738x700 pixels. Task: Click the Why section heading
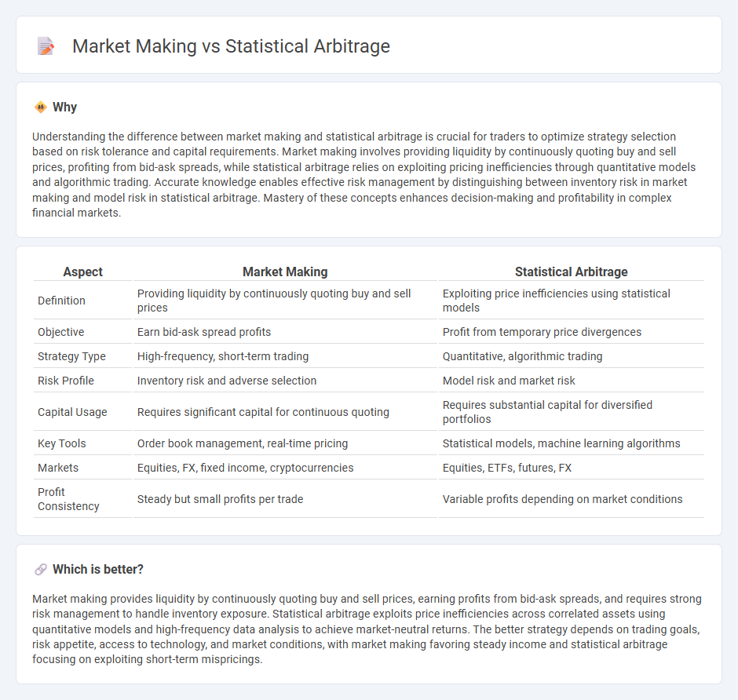coord(64,108)
